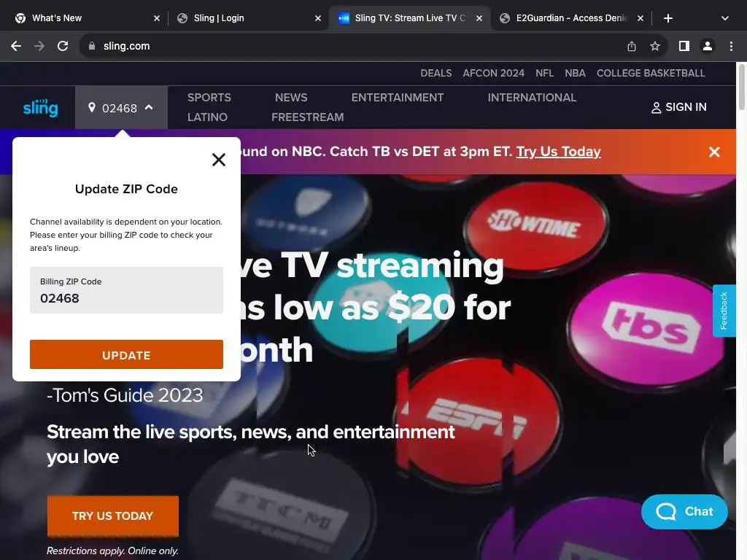Image resolution: width=747 pixels, height=560 pixels.
Task: Open the AFCON 2024 link
Action: pyautogui.click(x=493, y=74)
